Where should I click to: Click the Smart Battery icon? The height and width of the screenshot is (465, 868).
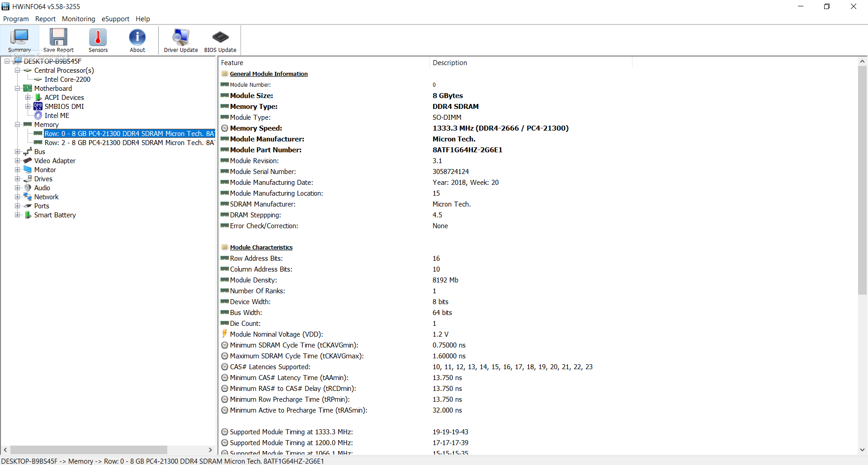coord(28,215)
